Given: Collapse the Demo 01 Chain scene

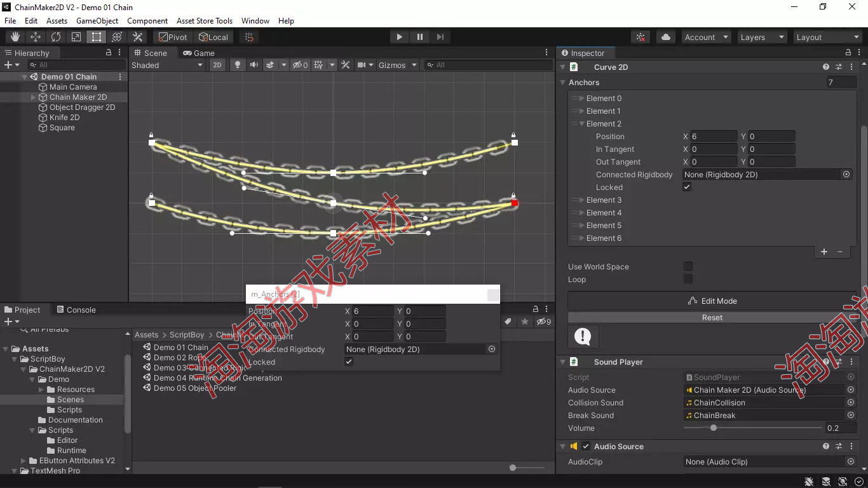Looking at the screenshot, I should pos(25,77).
